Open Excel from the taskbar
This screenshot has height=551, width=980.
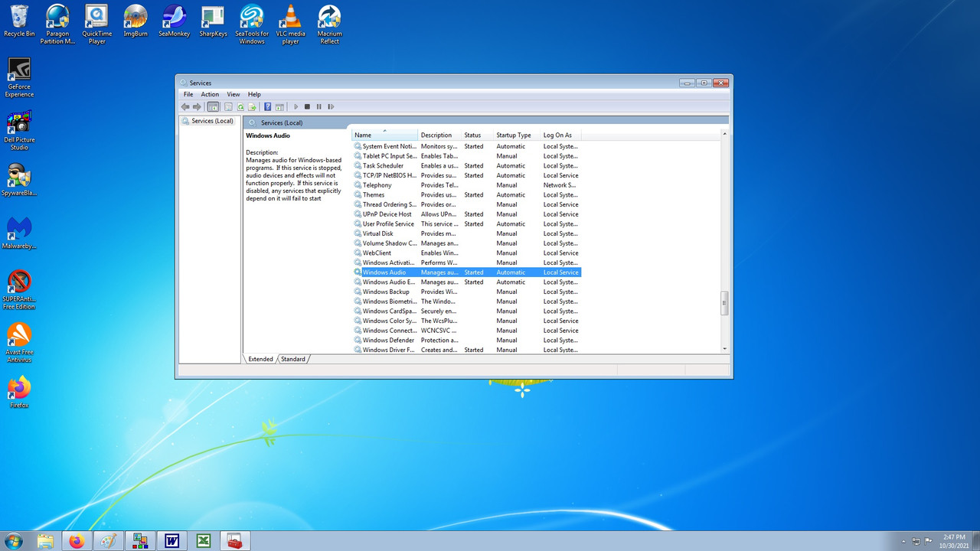pyautogui.click(x=204, y=541)
